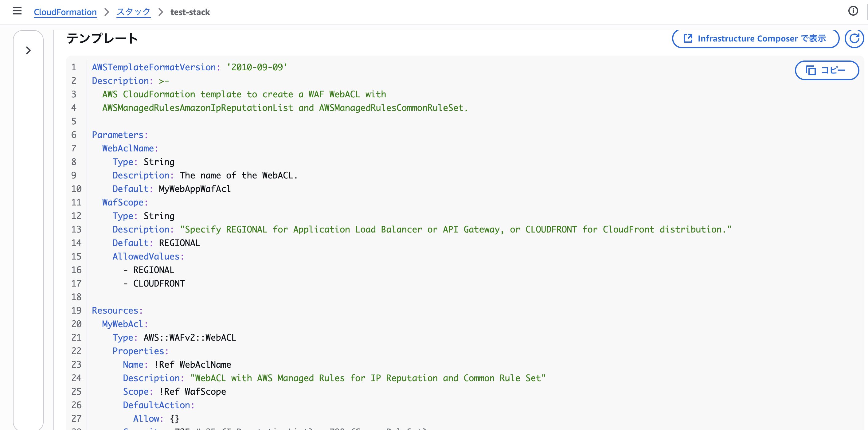The image size is (868, 430).
Task: Expand the collapsed left side panel
Action: pos(28,51)
